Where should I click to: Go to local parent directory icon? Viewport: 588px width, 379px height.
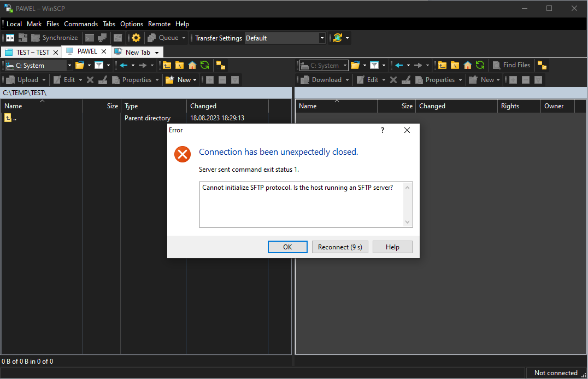[167, 66]
